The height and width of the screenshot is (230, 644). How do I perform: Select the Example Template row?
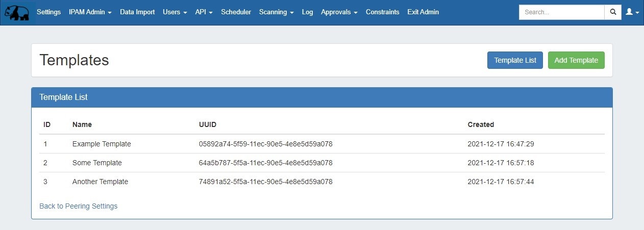pyautogui.click(x=102, y=144)
